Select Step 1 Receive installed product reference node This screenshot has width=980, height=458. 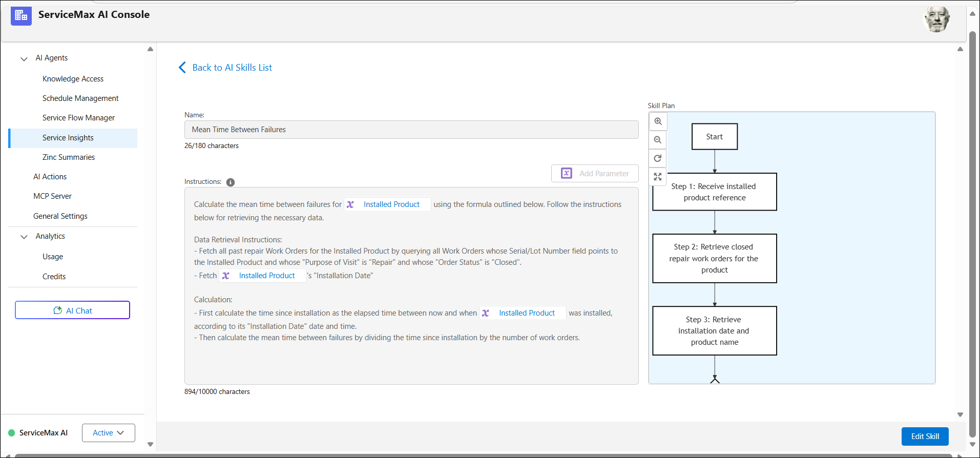[715, 192]
